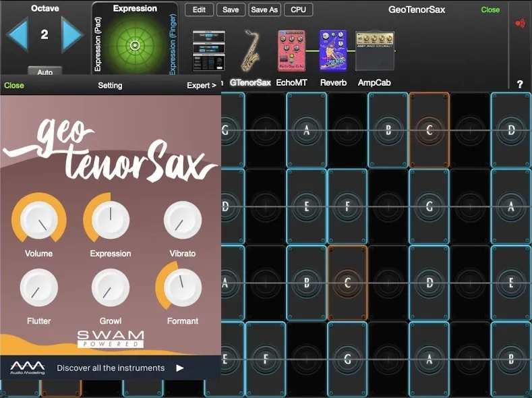This screenshot has width=532, height=398.
Task: Tap the E pad ending the A-B-C-D-E row
Action: click(511, 283)
